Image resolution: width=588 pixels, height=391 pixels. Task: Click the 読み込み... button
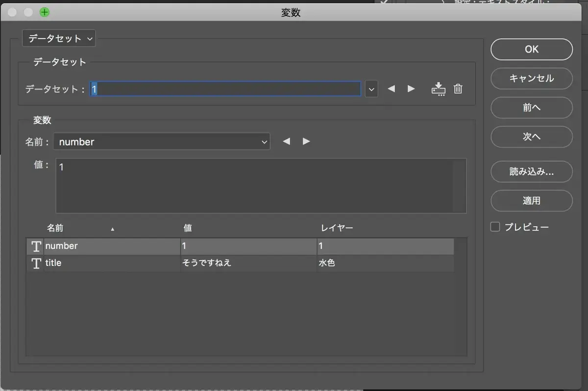531,171
